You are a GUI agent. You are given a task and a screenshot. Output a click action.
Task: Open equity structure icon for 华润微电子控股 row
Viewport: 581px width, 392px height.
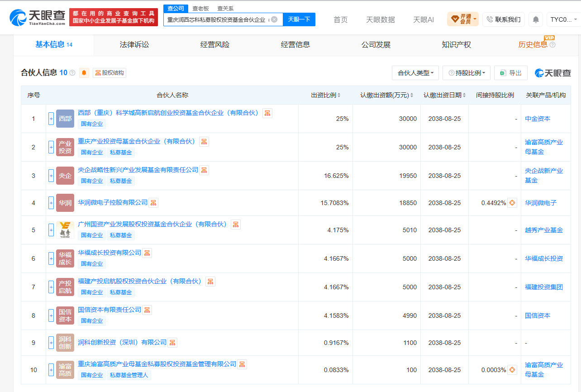point(153,203)
